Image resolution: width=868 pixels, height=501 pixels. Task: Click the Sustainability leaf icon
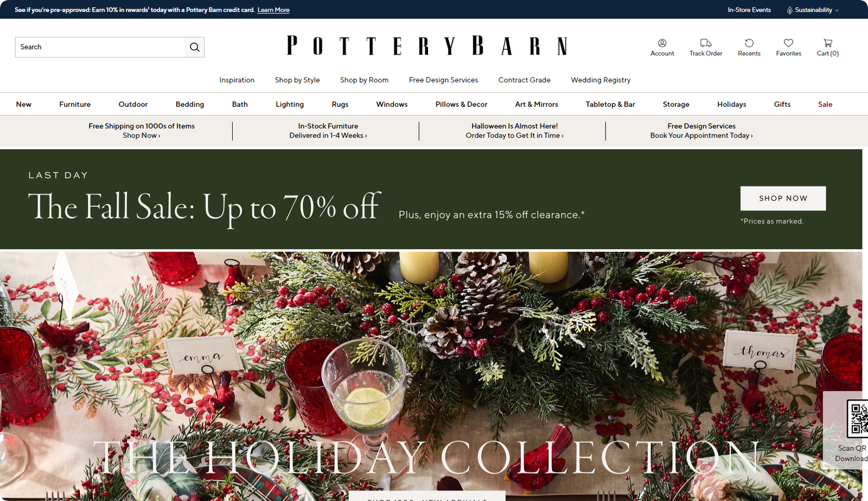pos(790,10)
